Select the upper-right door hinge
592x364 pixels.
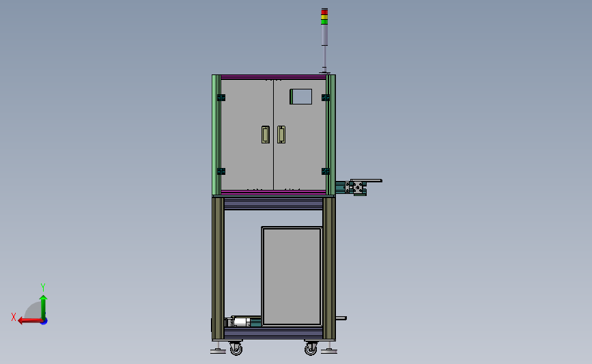pos(326,98)
